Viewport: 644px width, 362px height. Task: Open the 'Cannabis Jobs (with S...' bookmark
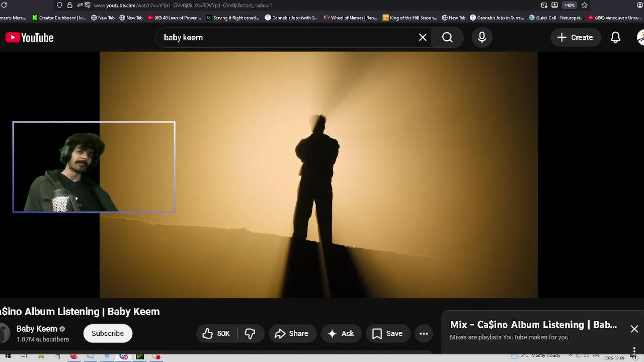pos(291,18)
